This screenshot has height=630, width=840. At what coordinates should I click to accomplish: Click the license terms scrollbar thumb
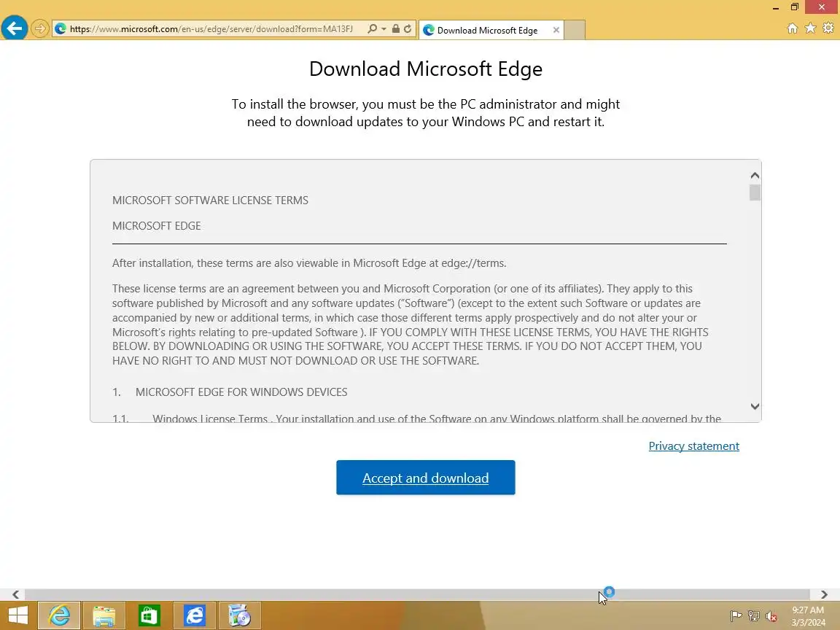(x=755, y=192)
